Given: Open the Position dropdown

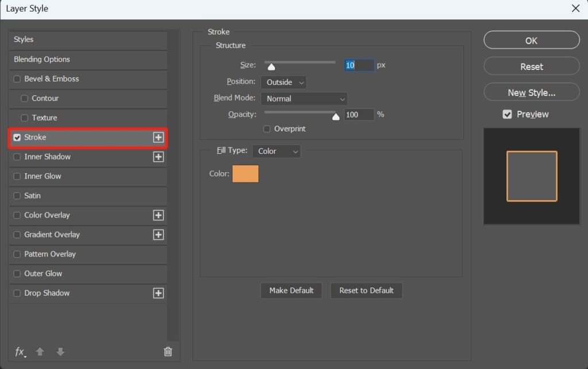Looking at the screenshot, I should pos(283,82).
